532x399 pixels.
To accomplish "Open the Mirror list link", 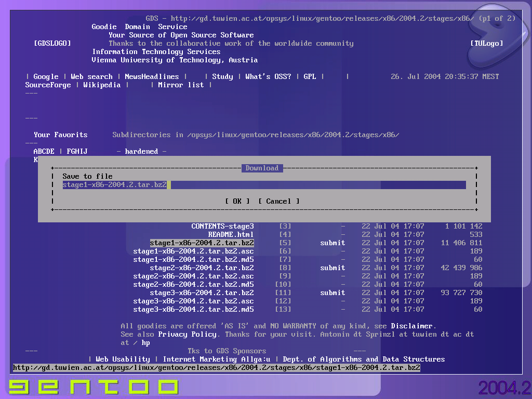I will click(x=181, y=85).
